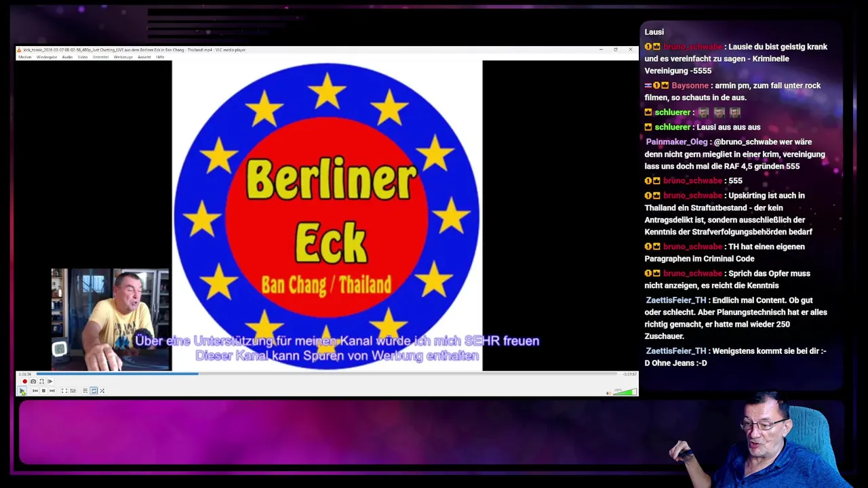Screen dimensions: 868x488
Task: Click the emote row in schluerer's message
Action: tap(719, 113)
